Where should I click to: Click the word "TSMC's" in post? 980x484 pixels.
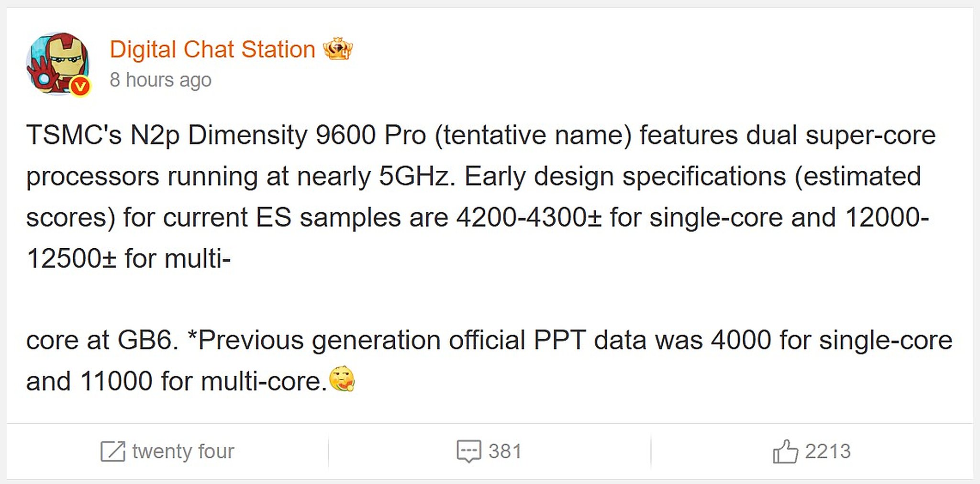pyautogui.click(x=74, y=135)
